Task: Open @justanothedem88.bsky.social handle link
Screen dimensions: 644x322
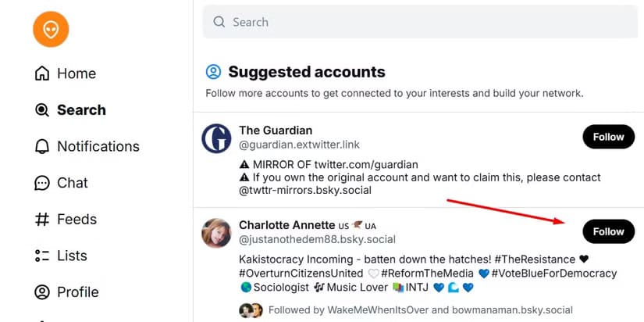Action: pos(317,239)
